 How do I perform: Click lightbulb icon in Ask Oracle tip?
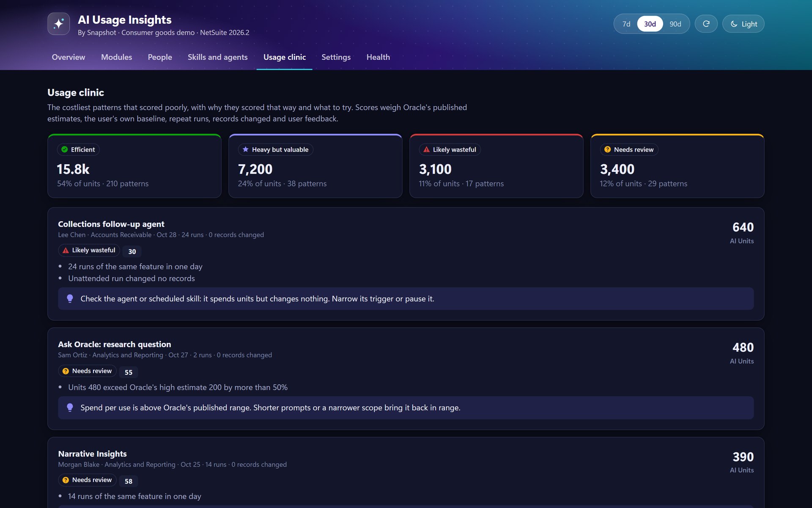[70, 408]
